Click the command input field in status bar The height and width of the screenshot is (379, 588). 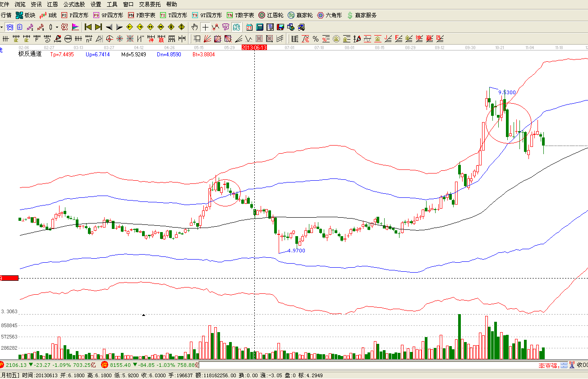tap(361, 365)
